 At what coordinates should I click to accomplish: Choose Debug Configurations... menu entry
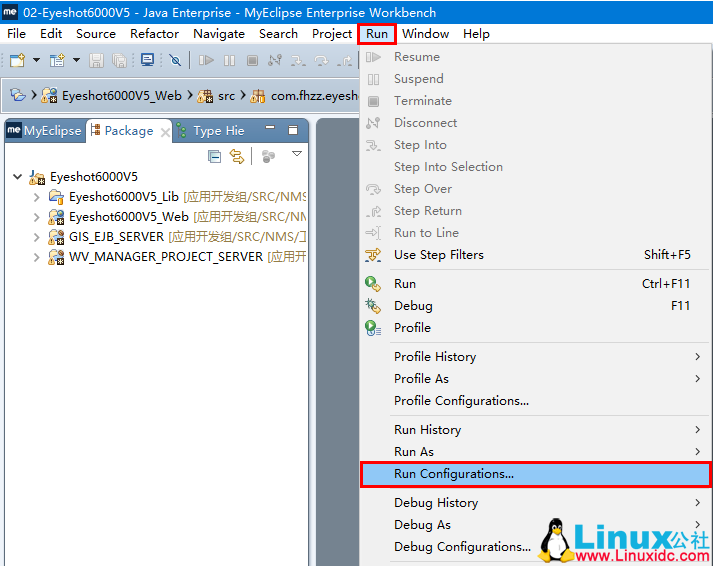pos(536,546)
